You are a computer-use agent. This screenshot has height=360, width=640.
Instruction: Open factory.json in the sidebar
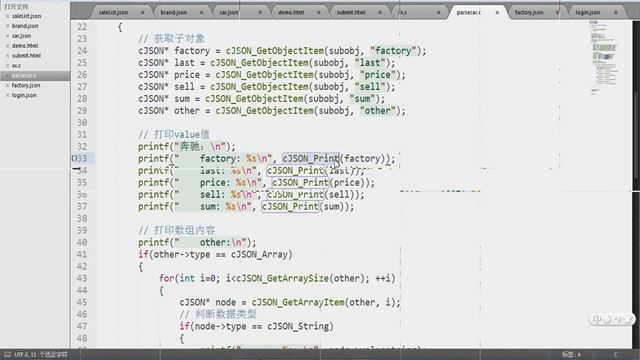[x=26, y=85]
